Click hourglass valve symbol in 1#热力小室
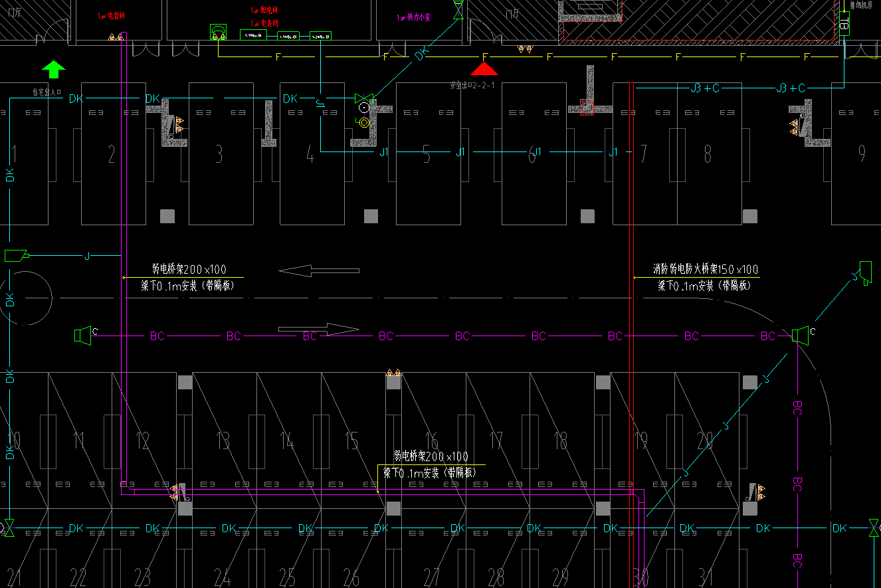 458,9
